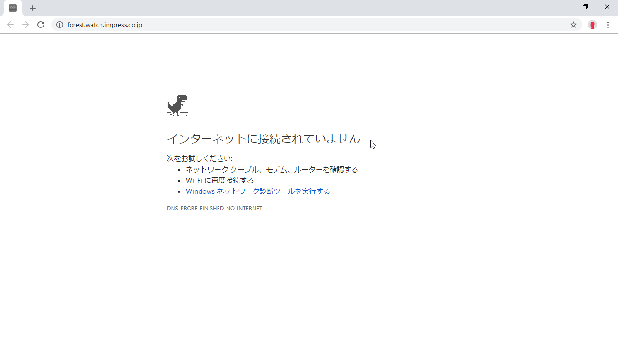Image resolution: width=618 pixels, height=364 pixels.
Task: Bookmark the page using the star icon
Action: tap(573, 25)
